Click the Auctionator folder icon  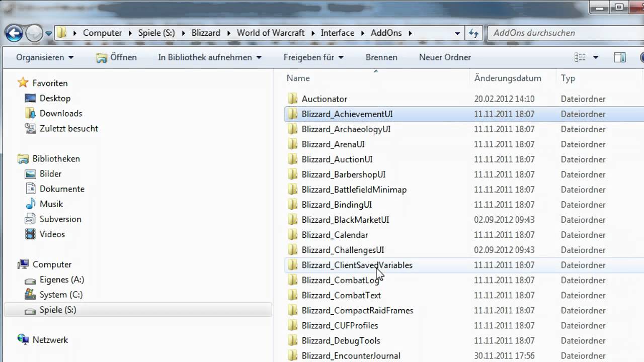click(x=293, y=99)
